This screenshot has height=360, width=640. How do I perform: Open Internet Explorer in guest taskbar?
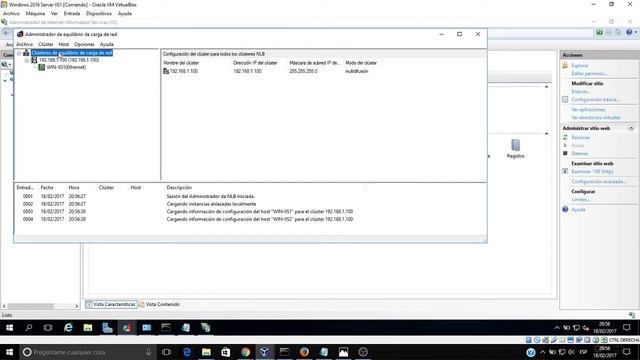point(68,328)
